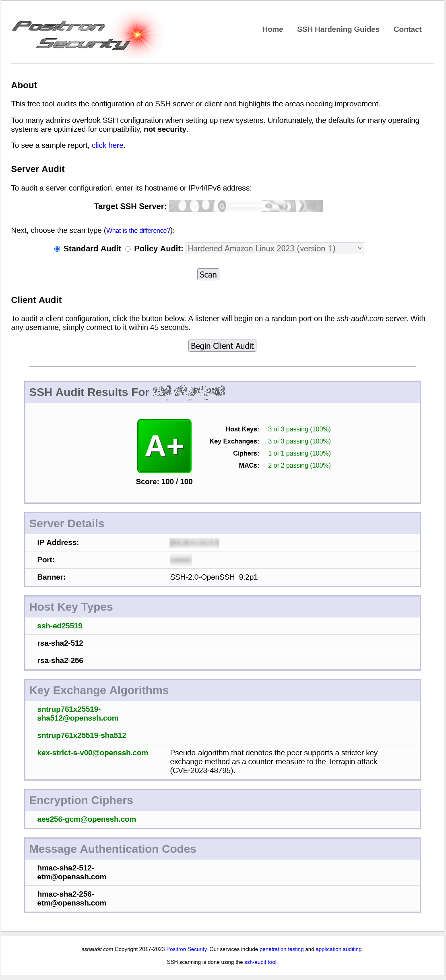Image resolution: width=446 pixels, height=980 pixels.
Task: Open the application auditing link
Action: point(339,949)
